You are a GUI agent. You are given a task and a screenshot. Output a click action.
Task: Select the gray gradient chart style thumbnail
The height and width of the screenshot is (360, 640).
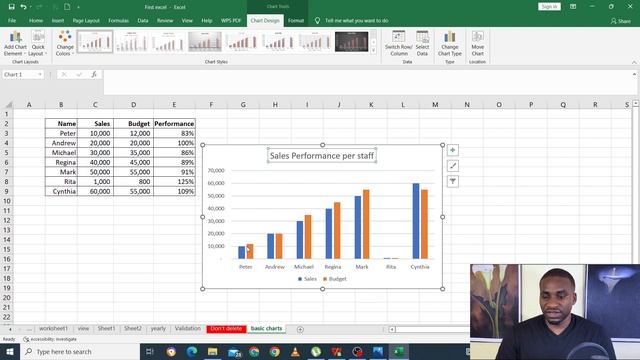coord(205,41)
